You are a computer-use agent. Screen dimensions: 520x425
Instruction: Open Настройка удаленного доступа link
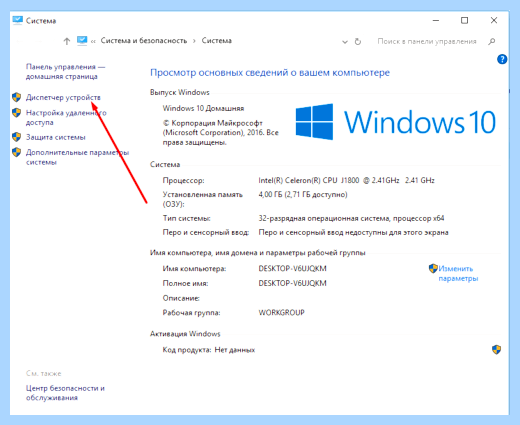(x=66, y=117)
